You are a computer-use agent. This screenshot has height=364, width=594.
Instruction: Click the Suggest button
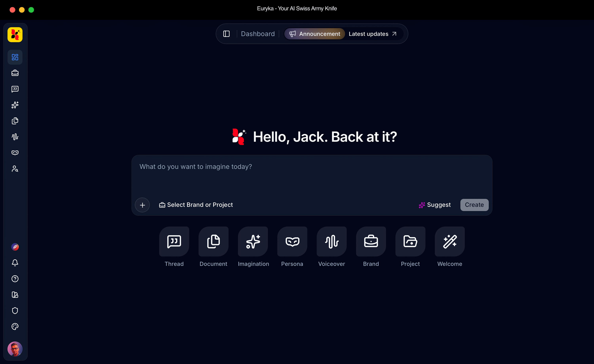pos(435,205)
